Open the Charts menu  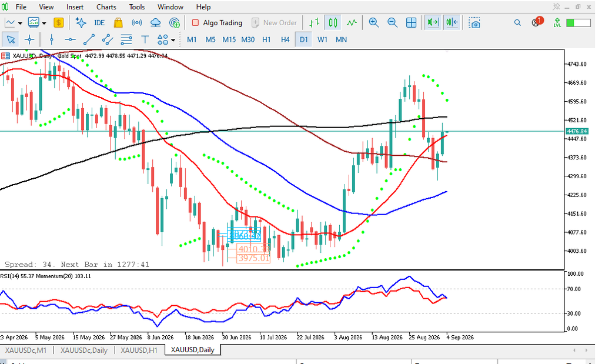coord(106,7)
